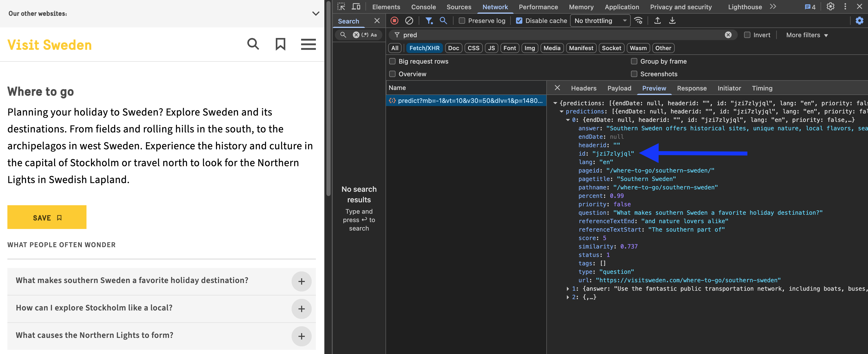Viewport: 868px width, 354px height.
Task: Click the import HAR upload icon
Action: [x=657, y=21]
